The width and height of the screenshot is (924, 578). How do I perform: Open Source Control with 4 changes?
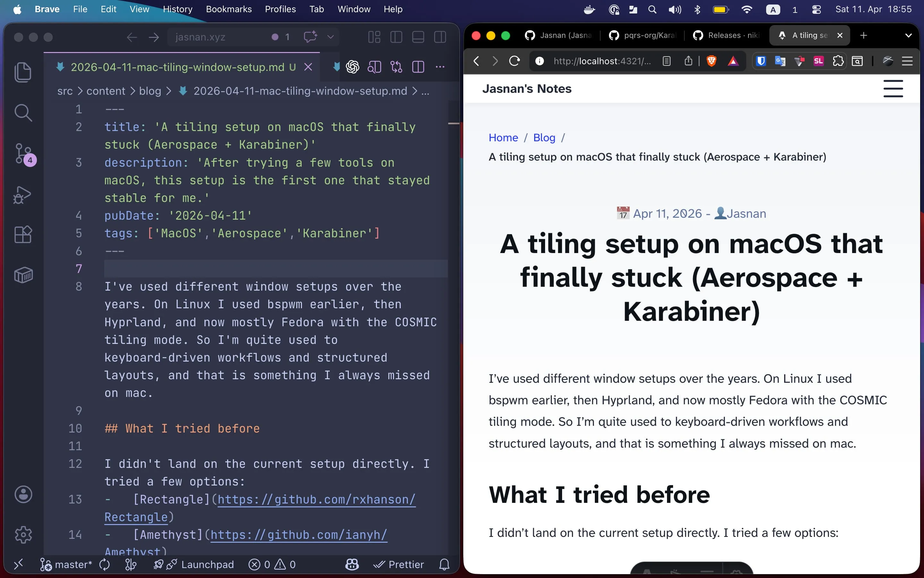[x=24, y=154]
